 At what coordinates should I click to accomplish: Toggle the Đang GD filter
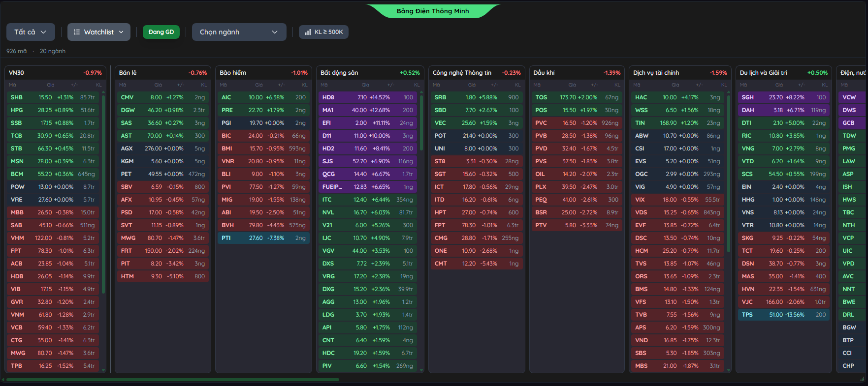click(161, 32)
